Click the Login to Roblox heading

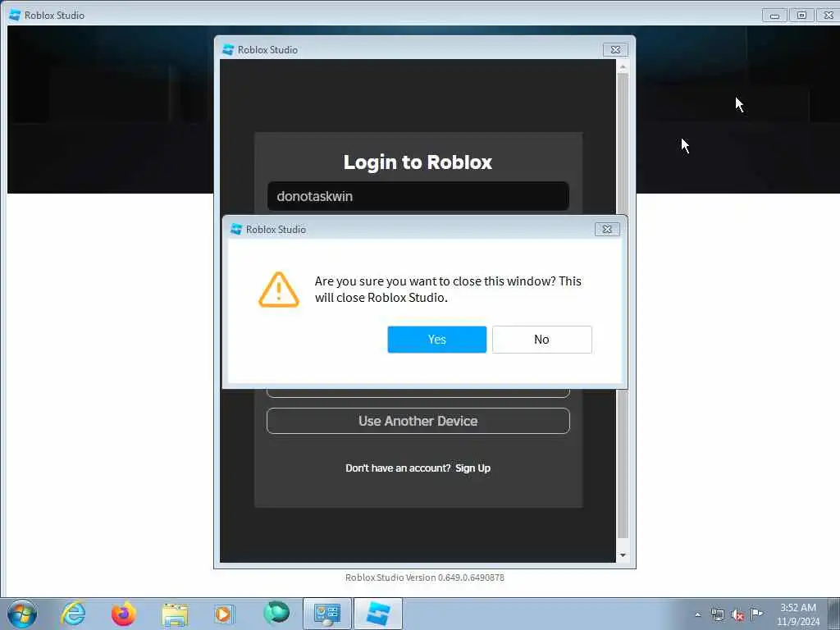(418, 162)
